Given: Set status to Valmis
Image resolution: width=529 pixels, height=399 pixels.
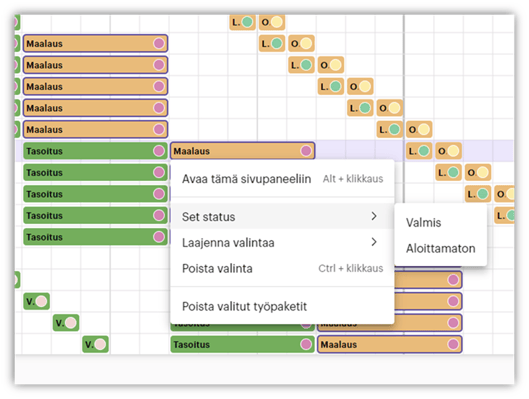Looking at the screenshot, I should (423, 223).
